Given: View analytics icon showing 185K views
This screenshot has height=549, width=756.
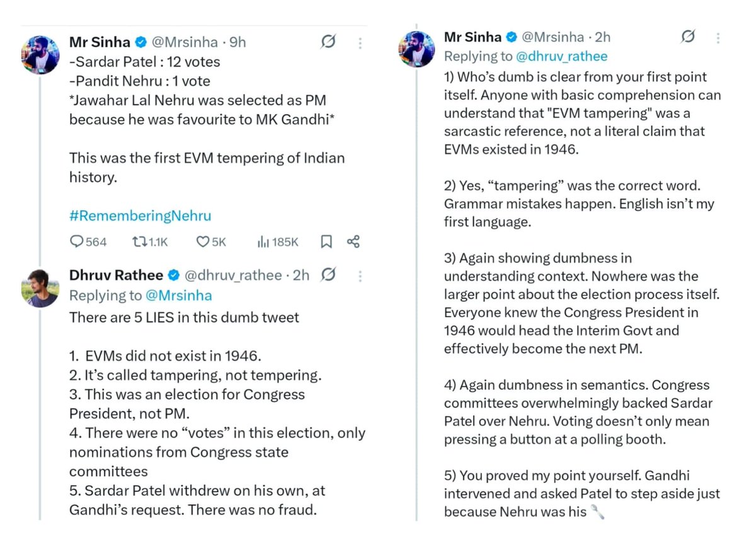Looking at the screenshot, I should [263, 242].
